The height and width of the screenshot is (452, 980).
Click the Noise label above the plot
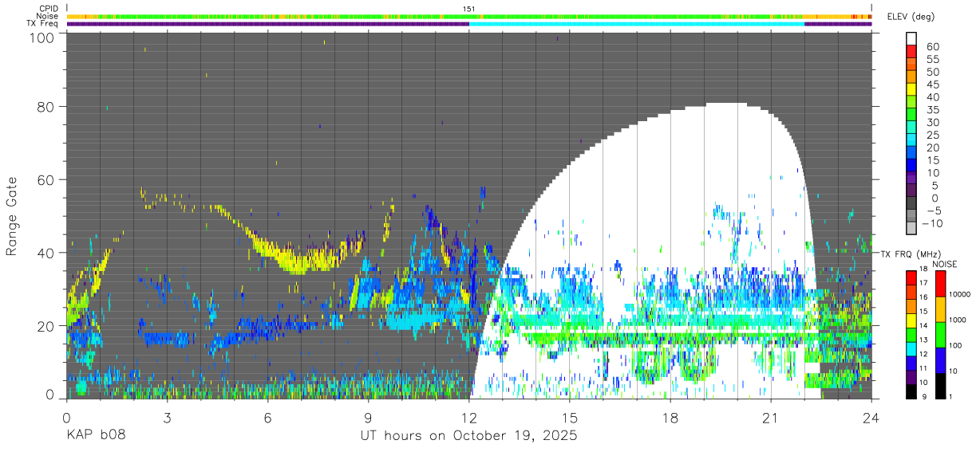[x=48, y=16]
